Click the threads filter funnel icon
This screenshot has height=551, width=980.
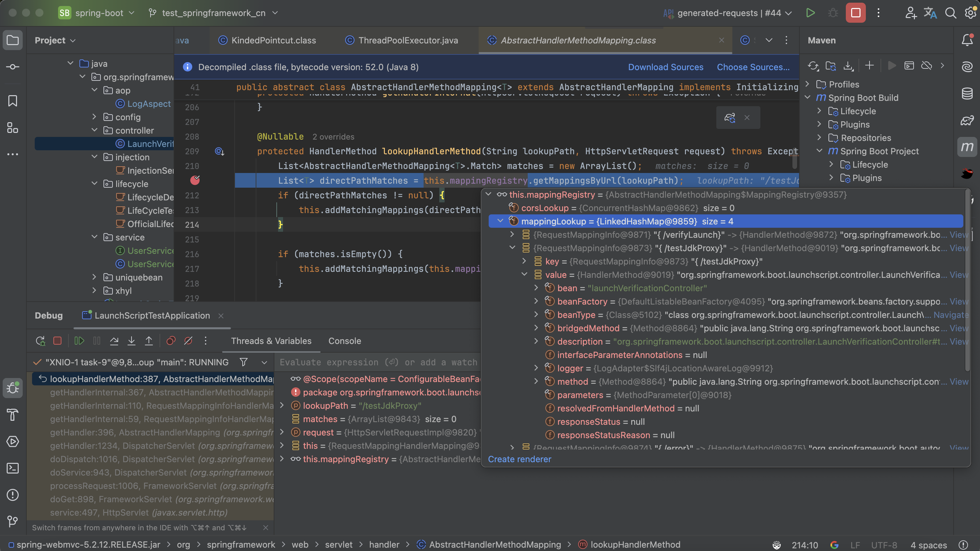244,362
